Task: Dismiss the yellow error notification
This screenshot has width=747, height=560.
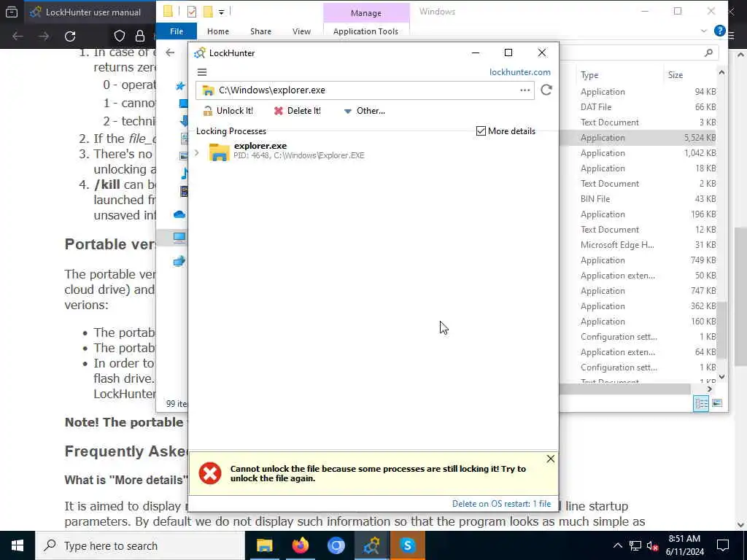Action: (550, 459)
